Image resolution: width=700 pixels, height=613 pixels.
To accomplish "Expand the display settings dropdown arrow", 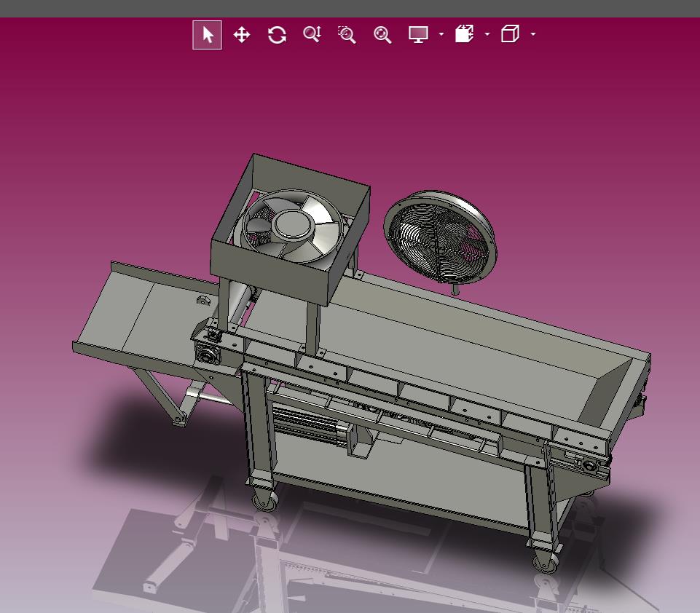I will 441,34.
